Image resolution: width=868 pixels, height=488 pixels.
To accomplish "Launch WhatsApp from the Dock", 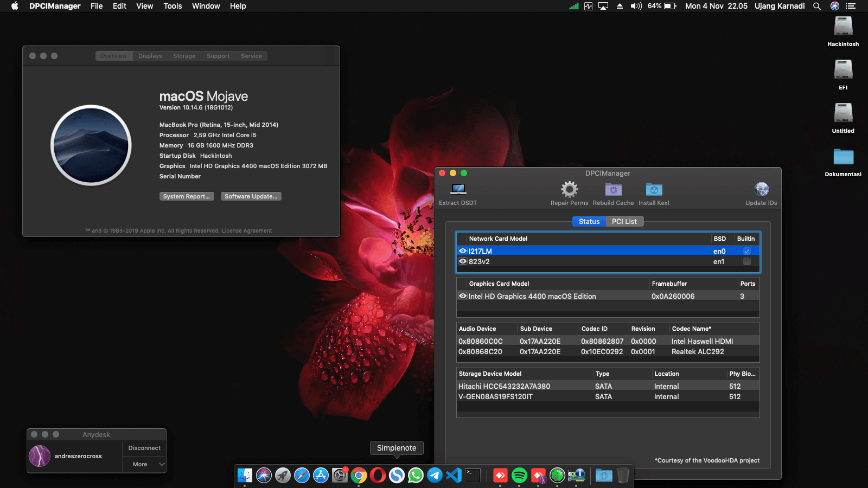I will click(x=416, y=476).
